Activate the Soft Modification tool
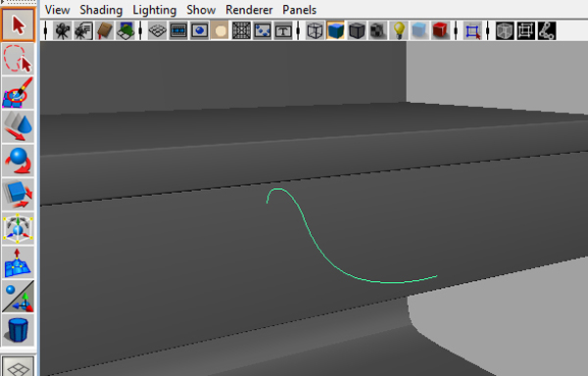588x376 pixels. [18, 262]
